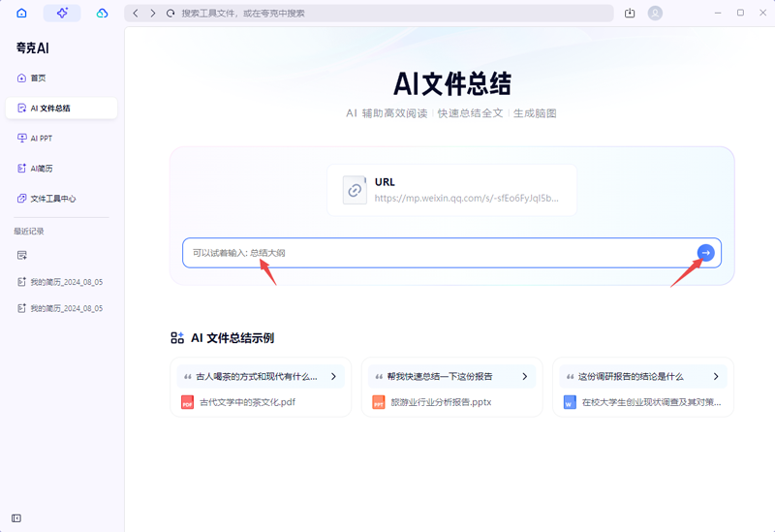Viewport: 775px width, 532px height.
Task: Click the search tools address bar
Action: tap(369, 14)
